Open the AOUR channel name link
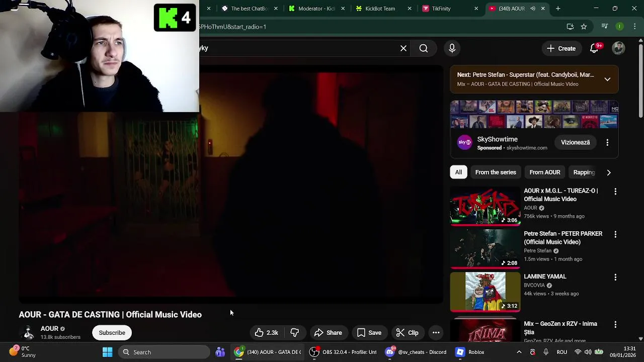The height and width of the screenshot is (362, 644). tap(49, 329)
